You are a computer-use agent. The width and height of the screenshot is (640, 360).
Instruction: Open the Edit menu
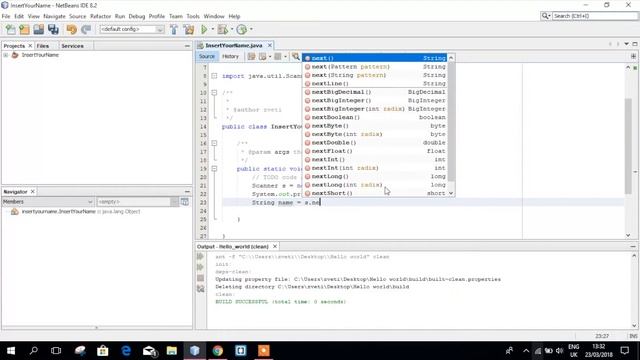click(x=19, y=16)
